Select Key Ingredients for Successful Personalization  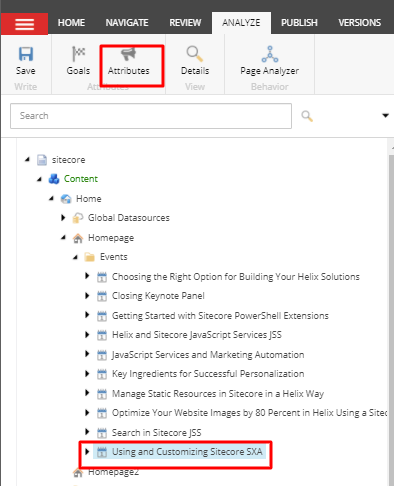(x=208, y=374)
